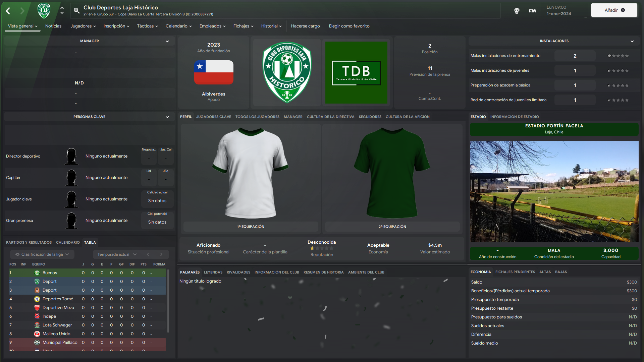
Task: Click the date 1-ene-2024
Action: [x=559, y=14]
